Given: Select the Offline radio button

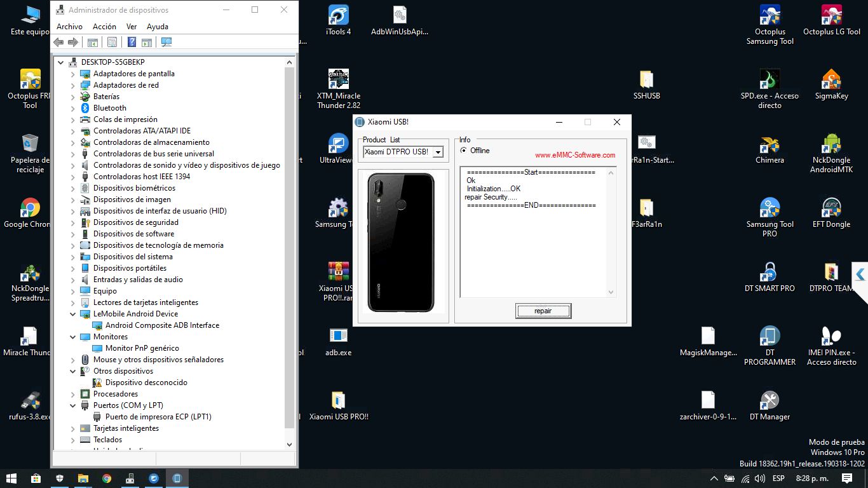Looking at the screenshot, I should pyautogui.click(x=463, y=151).
